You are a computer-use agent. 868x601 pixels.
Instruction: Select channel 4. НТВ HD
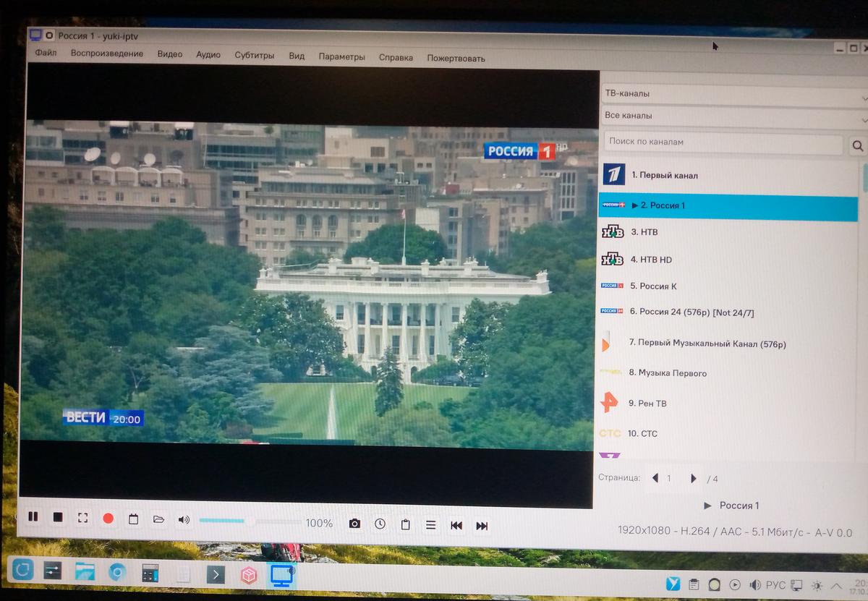pos(728,260)
